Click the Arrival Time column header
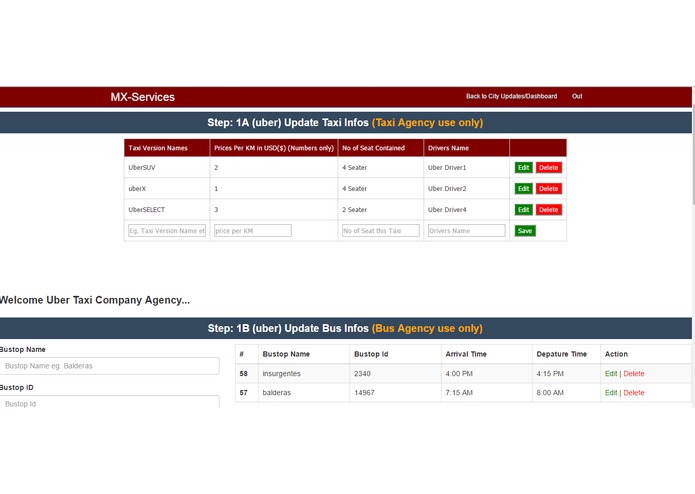This screenshot has height=494, width=695. pyautogui.click(x=487, y=354)
